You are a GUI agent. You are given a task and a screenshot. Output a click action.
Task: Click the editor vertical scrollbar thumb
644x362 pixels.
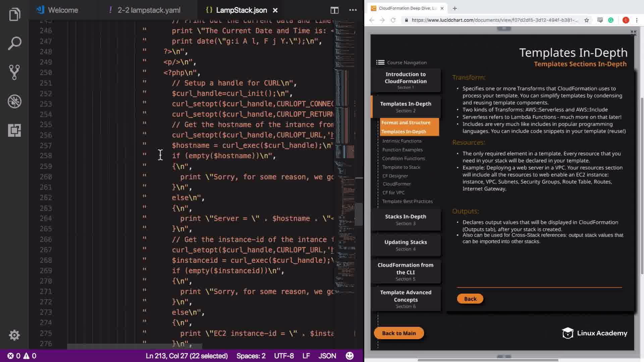(x=359, y=214)
